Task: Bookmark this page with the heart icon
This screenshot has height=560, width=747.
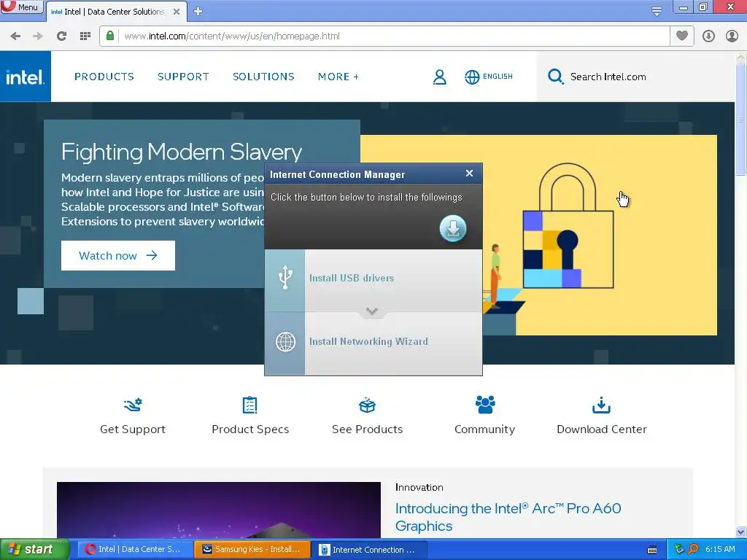Action: [x=682, y=36]
